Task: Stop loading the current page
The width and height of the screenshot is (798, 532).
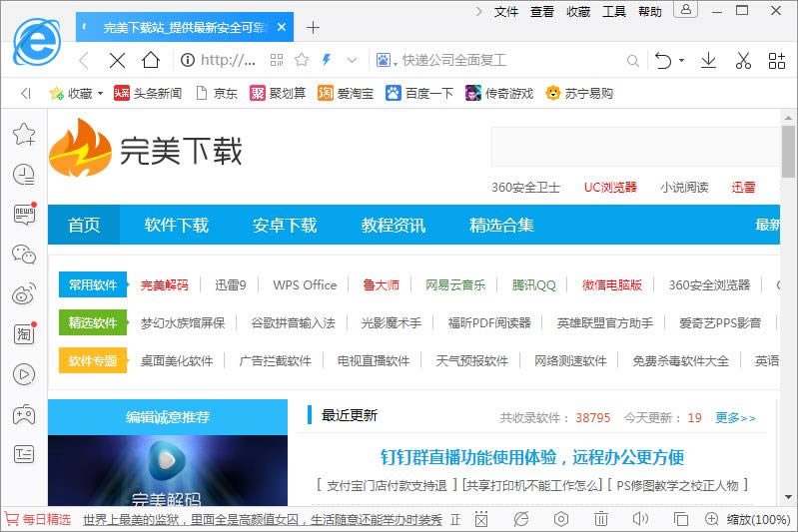Action: (x=117, y=60)
